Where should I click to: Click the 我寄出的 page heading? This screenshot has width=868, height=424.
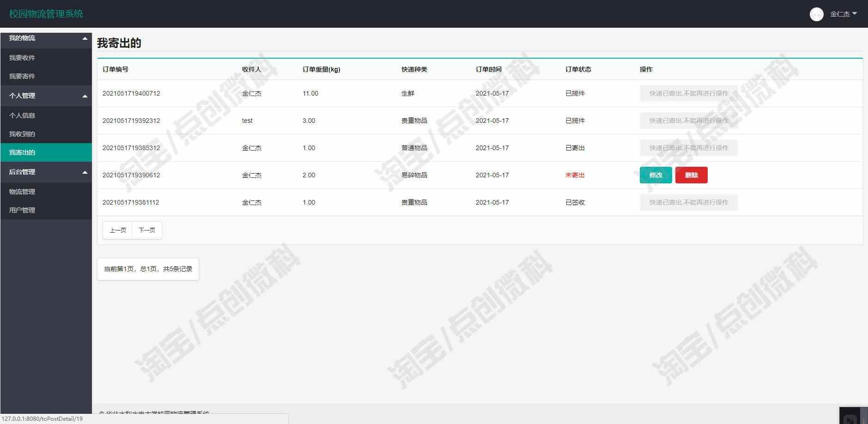tap(119, 43)
